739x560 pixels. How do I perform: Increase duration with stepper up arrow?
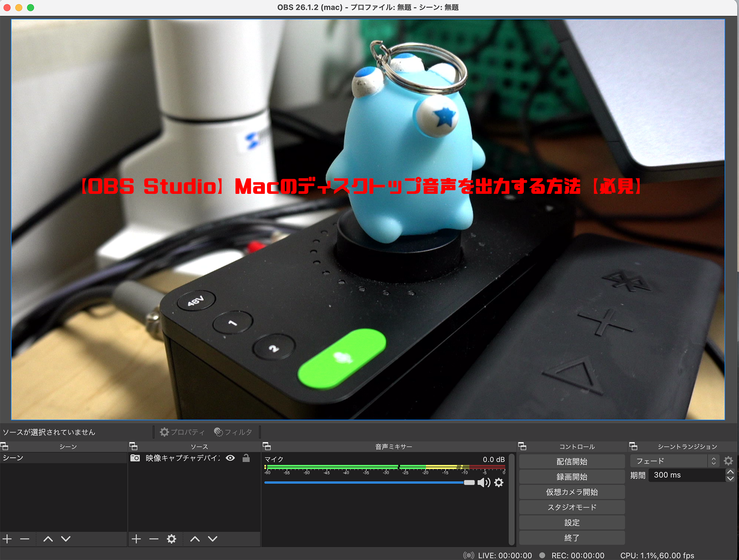pos(730,472)
